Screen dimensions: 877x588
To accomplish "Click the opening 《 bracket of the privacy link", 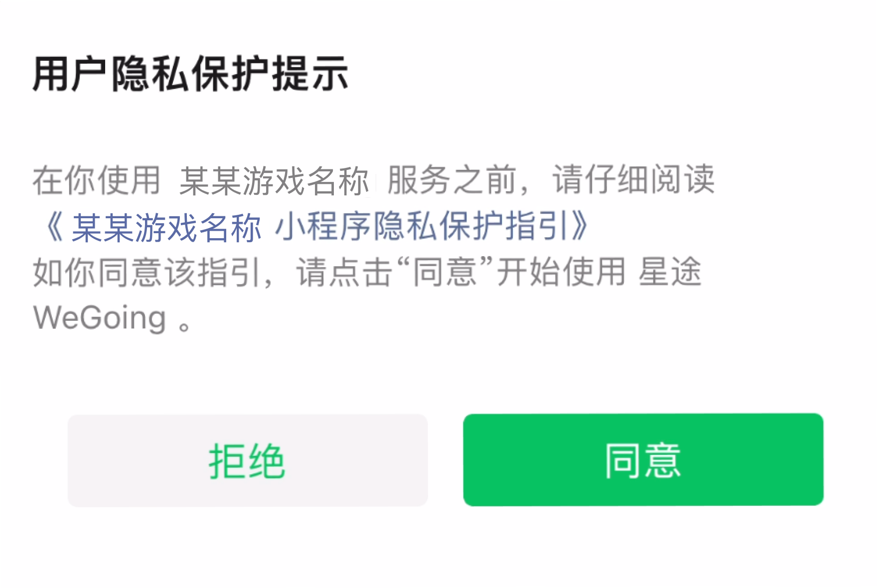I will pyautogui.click(x=54, y=227).
